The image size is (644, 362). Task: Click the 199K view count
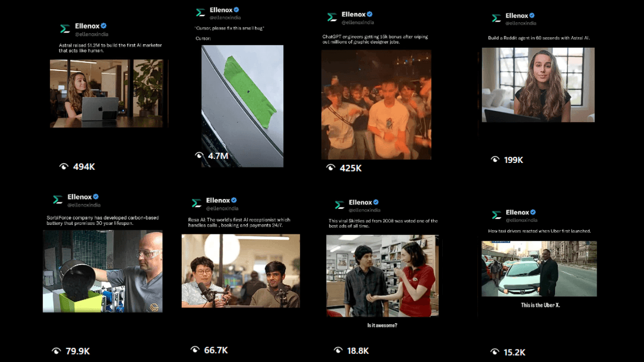click(514, 160)
